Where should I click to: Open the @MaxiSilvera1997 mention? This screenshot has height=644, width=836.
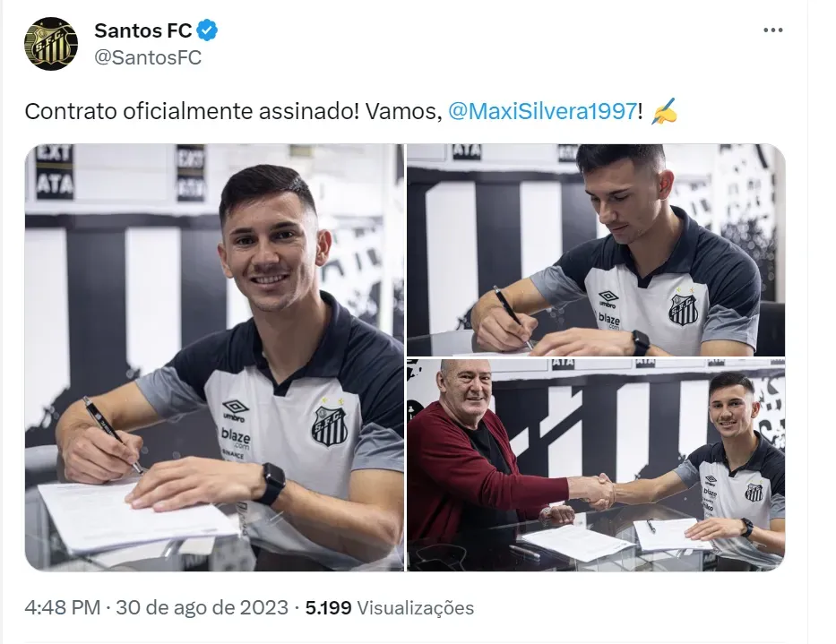[542, 111]
